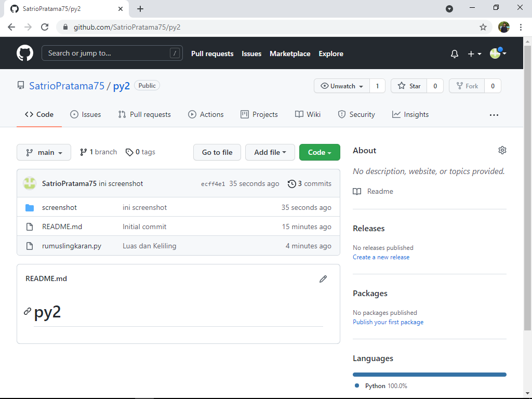View the 0 tags link

tap(140, 152)
